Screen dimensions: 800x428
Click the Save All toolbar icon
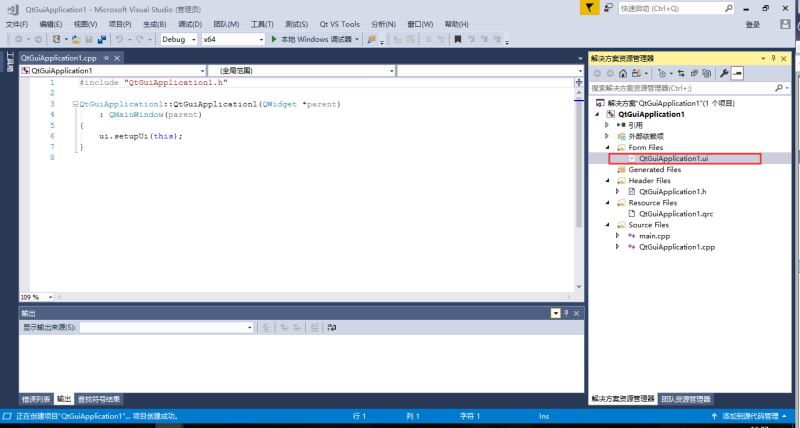(x=101, y=39)
